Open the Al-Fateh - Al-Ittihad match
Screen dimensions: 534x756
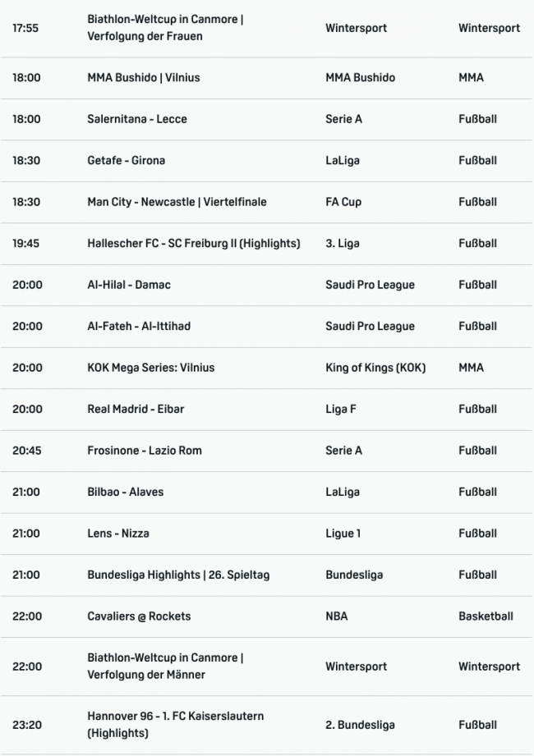coord(139,327)
